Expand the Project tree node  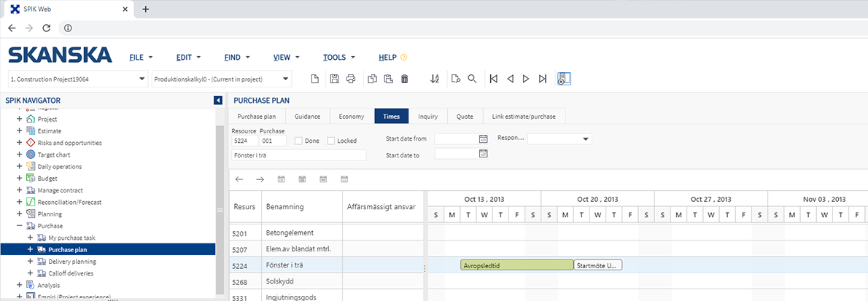(x=20, y=119)
